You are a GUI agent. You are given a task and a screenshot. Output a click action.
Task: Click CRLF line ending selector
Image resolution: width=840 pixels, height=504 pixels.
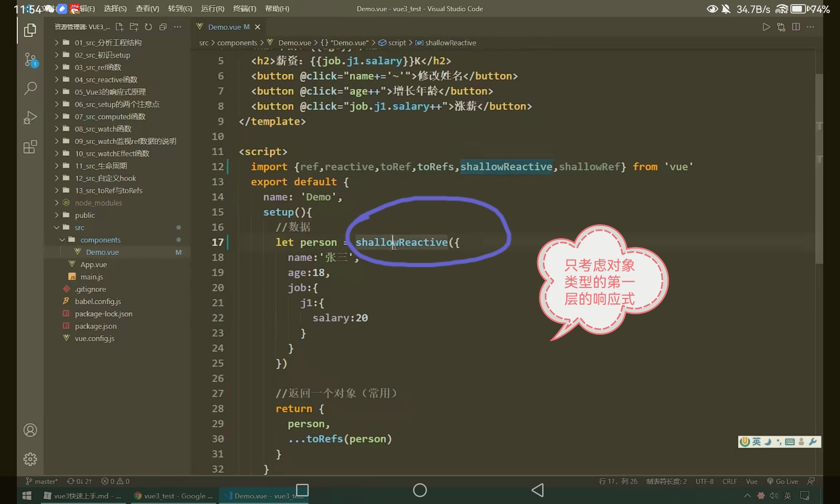click(x=730, y=481)
